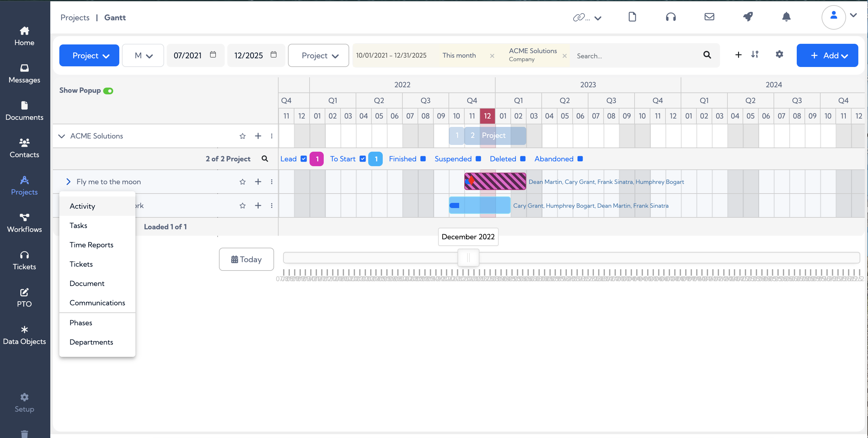868x438 pixels.
Task: Open Gantt settings with the gear icon
Action: coord(779,54)
